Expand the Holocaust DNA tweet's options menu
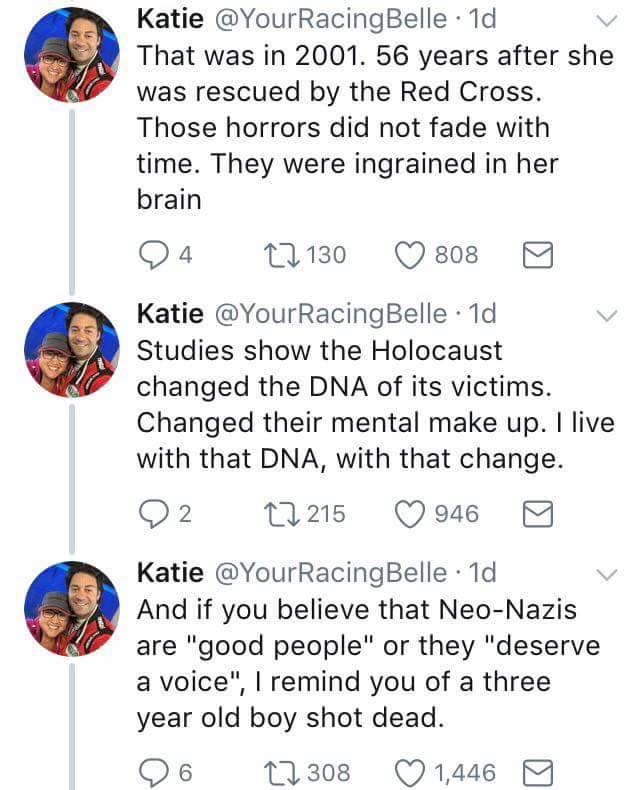This screenshot has height=790, width=640. click(x=605, y=315)
